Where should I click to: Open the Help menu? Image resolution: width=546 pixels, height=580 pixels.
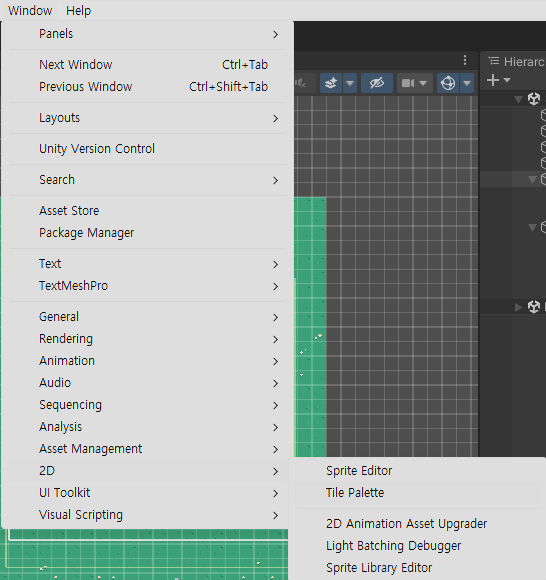pos(78,10)
